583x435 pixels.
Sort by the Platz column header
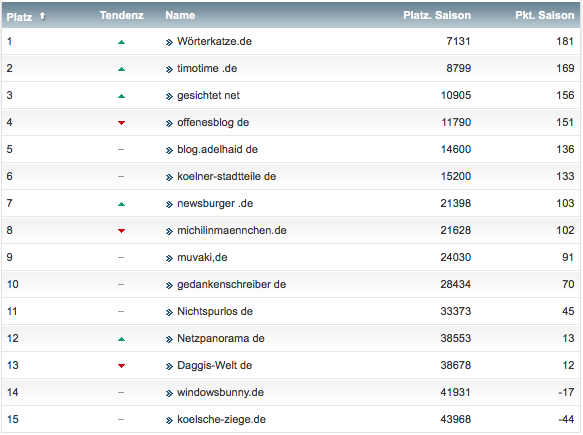coord(19,16)
